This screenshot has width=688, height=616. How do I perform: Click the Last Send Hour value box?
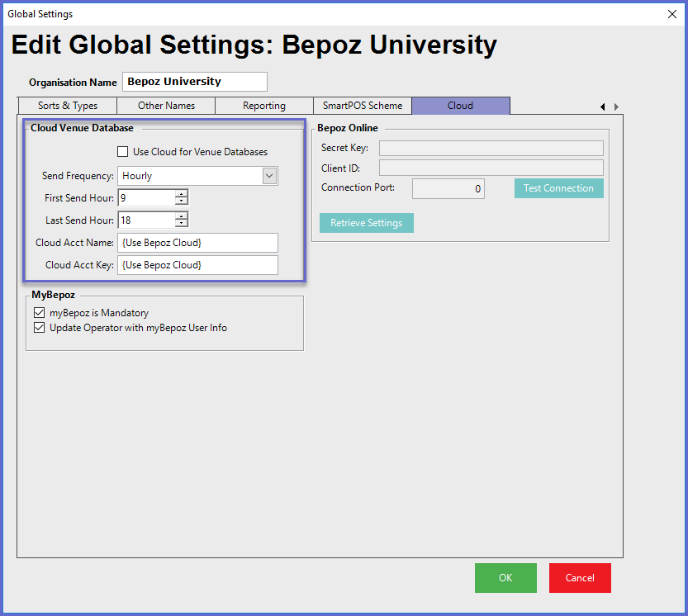(146, 220)
